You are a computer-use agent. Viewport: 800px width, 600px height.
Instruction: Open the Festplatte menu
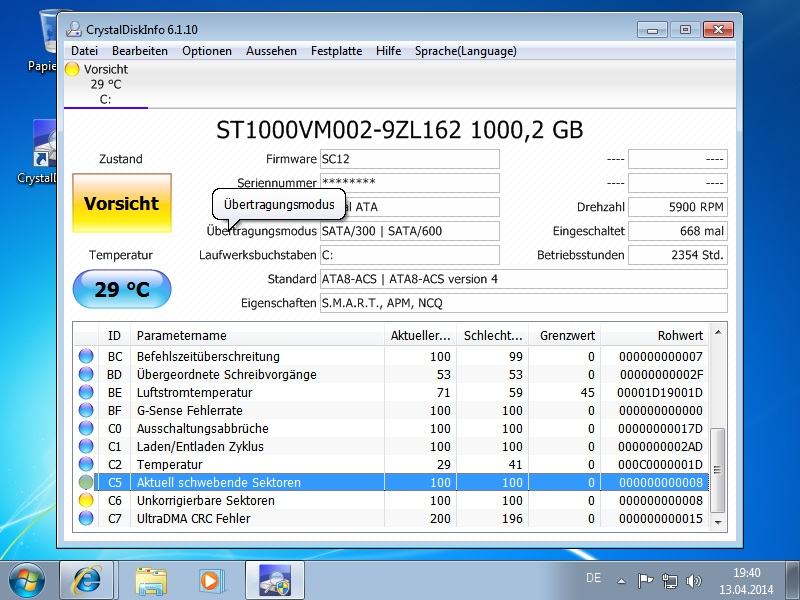[x=336, y=51]
